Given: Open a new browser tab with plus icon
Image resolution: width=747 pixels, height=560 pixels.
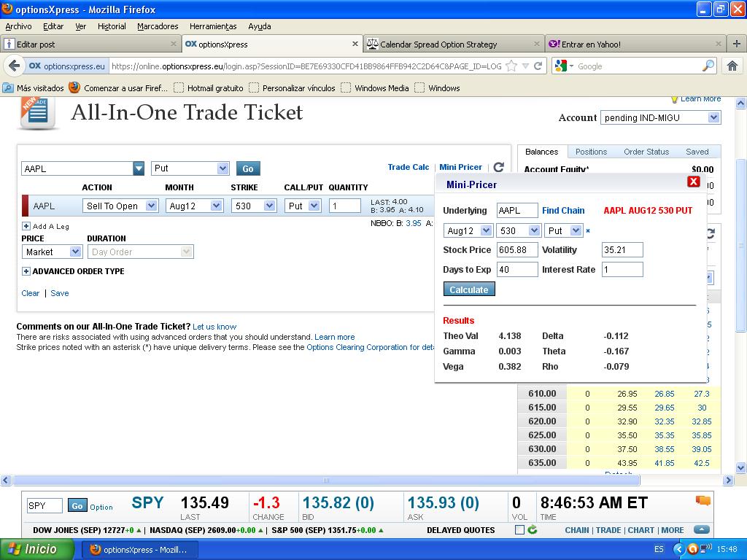Looking at the screenshot, I should coord(737,44).
